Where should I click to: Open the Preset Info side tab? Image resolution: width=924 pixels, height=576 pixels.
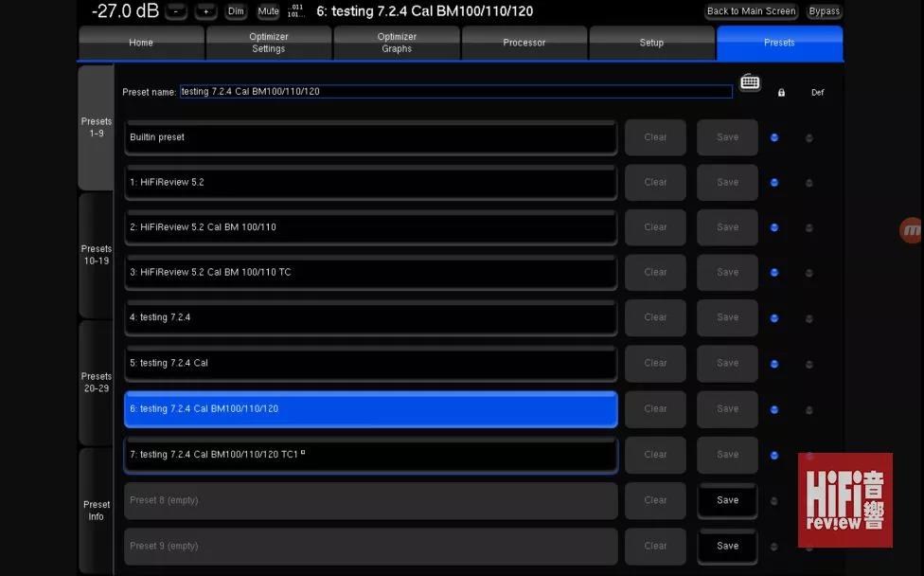pos(96,511)
